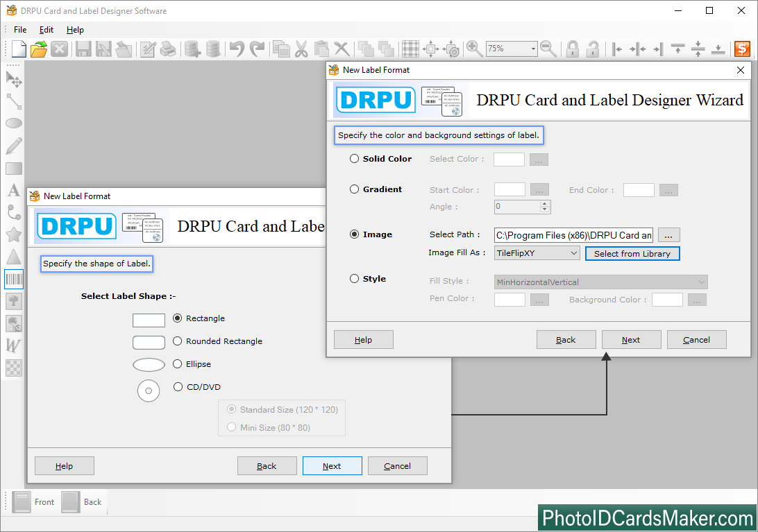Click the Print icon in toolbar

168,49
